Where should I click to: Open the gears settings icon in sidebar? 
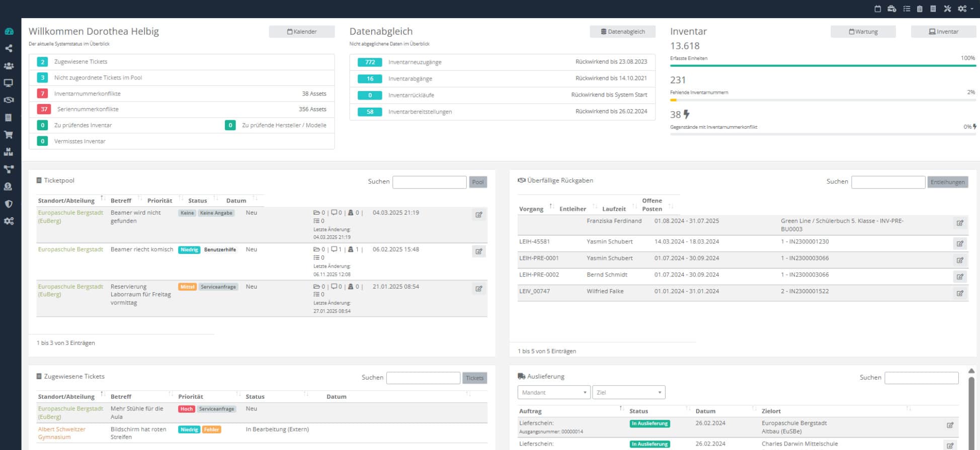coord(9,221)
